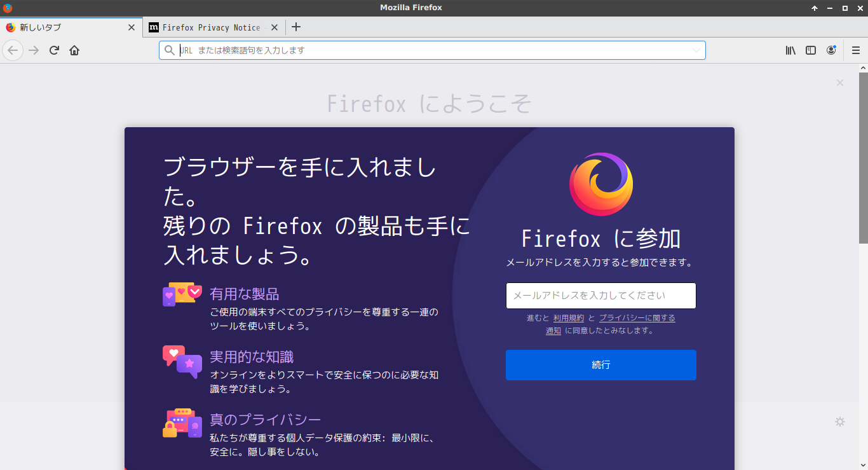868x470 pixels.
Task: Maximize the Firefox window
Action: pyautogui.click(x=844, y=8)
